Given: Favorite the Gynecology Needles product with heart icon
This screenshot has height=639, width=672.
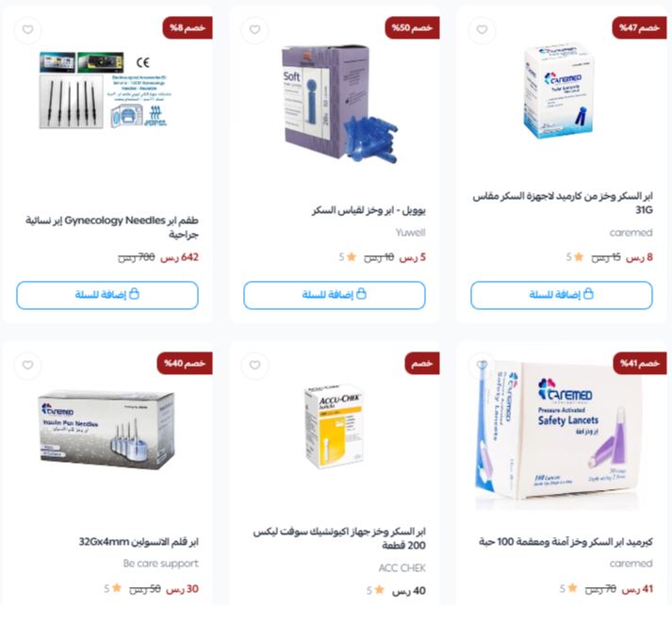Looking at the screenshot, I should [x=28, y=29].
